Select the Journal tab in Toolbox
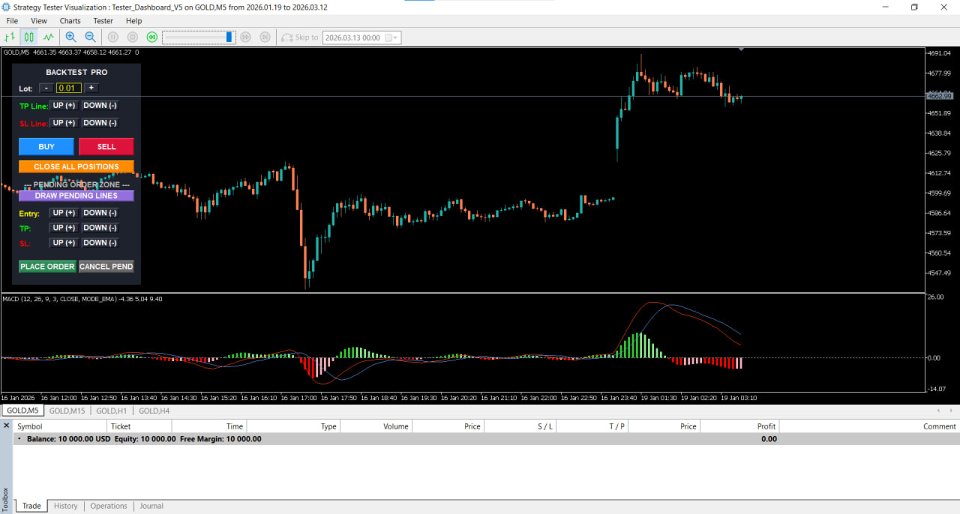 tap(151, 506)
